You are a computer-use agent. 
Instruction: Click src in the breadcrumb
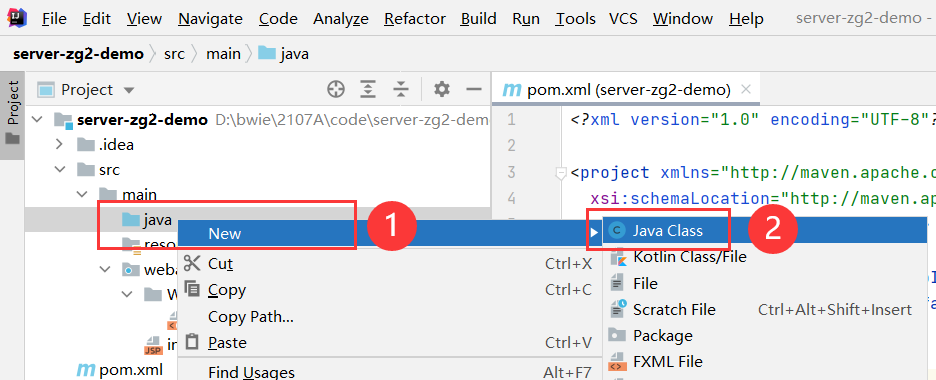pos(175,54)
